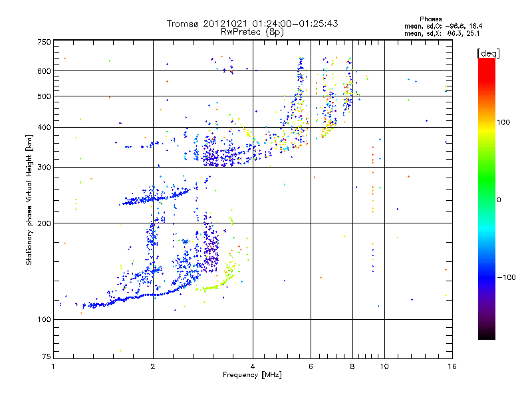Click the x-axis tick label '4'
This screenshot has height=399, width=532.
(253, 366)
